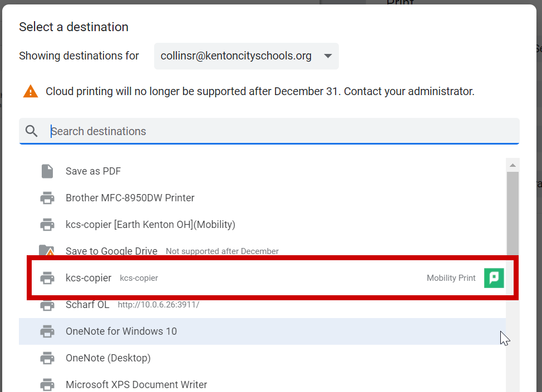Click the Brother MFC-8950DW printer icon
This screenshot has height=392, width=542.
[x=47, y=198]
